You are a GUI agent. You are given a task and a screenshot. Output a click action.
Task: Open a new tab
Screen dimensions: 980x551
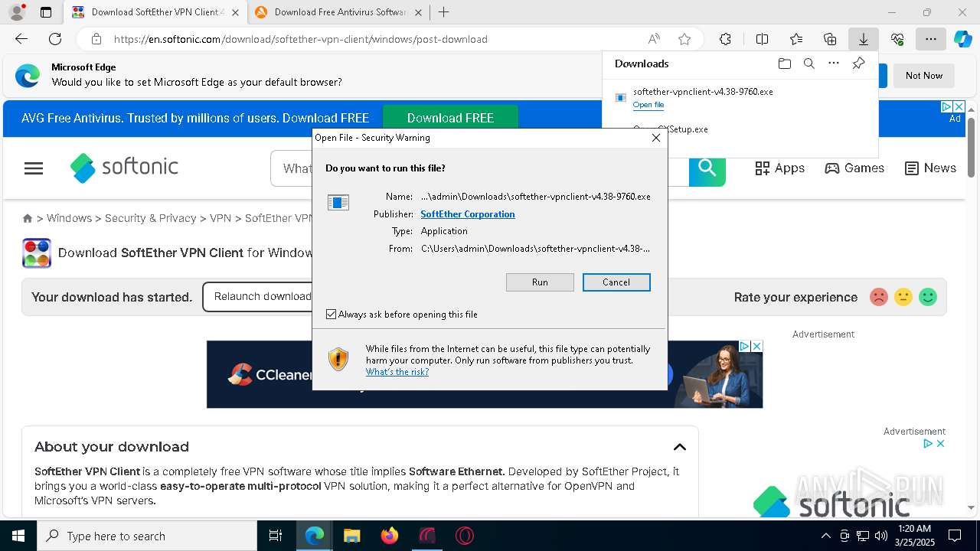444,12
